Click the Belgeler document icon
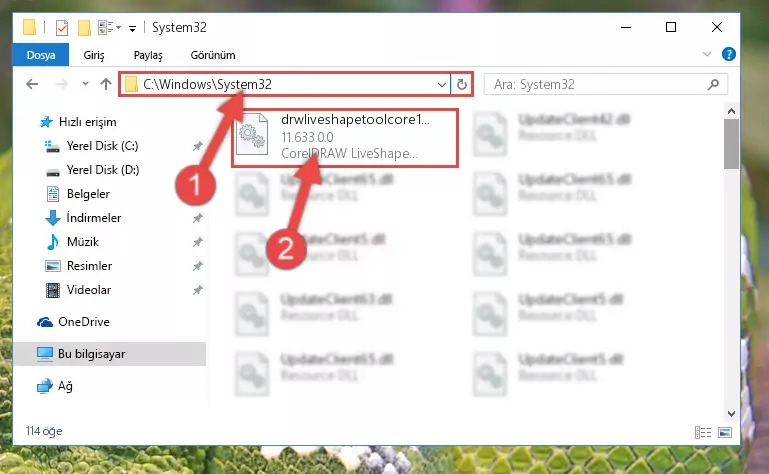 (53, 194)
